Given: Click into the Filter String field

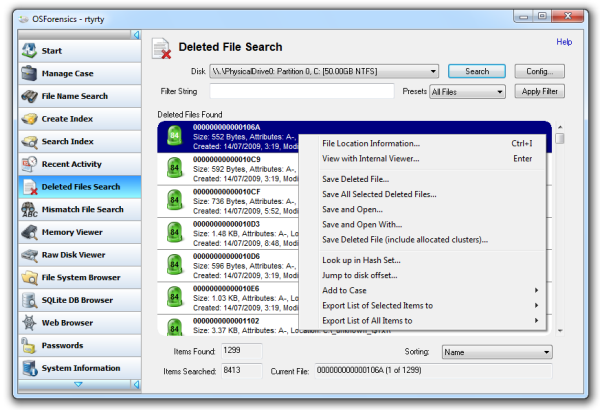Looking at the screenshot, I should coord(302,91).
